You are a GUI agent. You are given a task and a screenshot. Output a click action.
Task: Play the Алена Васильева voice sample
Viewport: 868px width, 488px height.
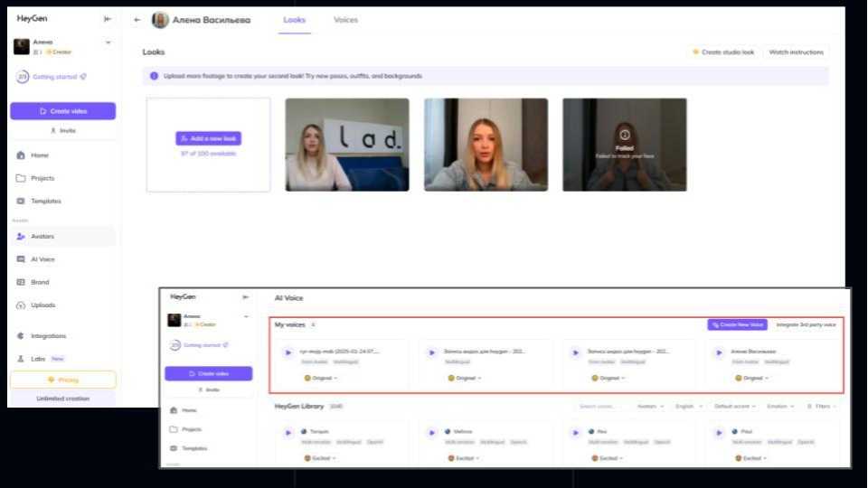[719, 352]
